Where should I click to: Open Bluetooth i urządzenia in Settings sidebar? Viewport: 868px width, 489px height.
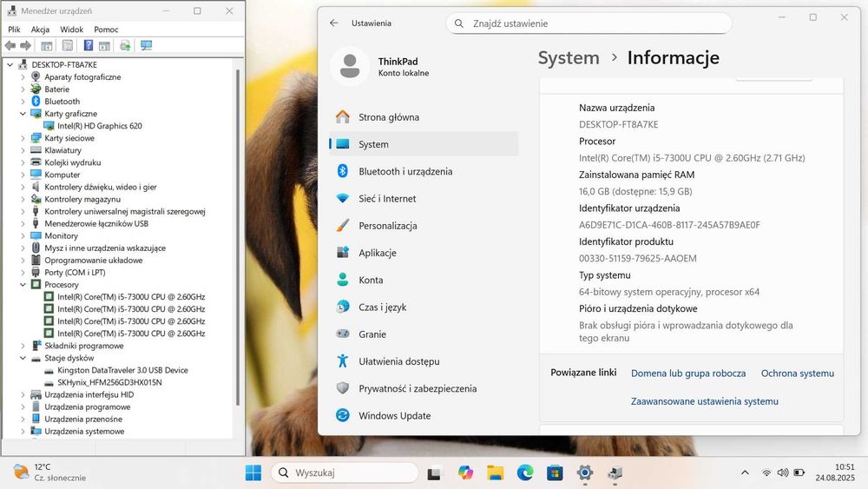coord(424,171)
